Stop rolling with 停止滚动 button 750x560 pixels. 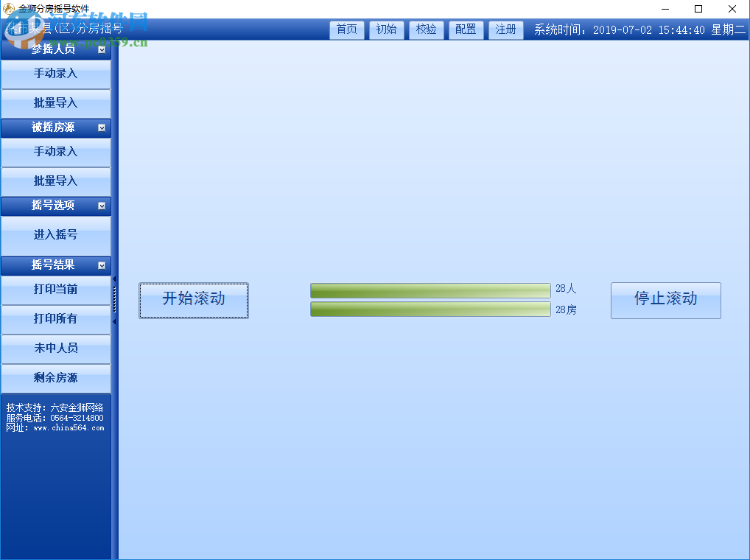(x=666, y=301)
